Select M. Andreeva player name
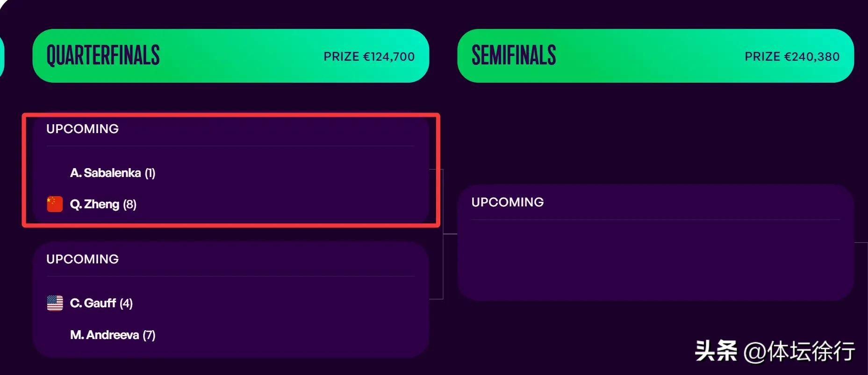 coord(105,335)
